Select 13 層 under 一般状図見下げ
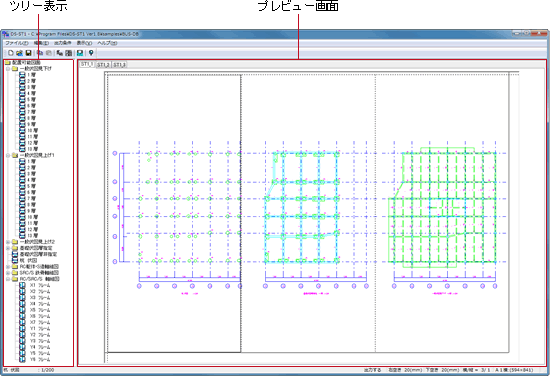This screenshot has width=550, height=377. pos(32,149)
